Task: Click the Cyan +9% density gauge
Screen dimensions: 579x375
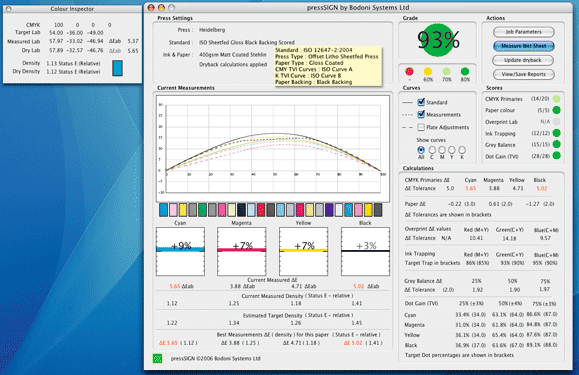Action: pos(180,251)
